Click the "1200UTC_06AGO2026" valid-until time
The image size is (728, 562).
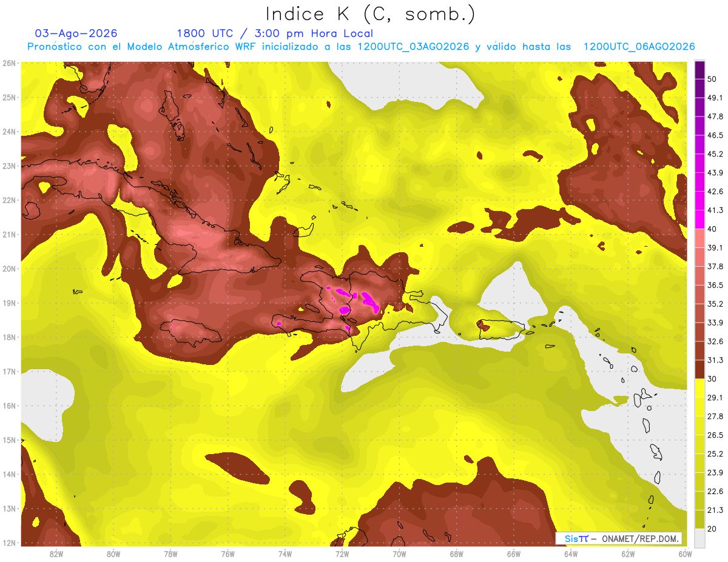point(639,47)
